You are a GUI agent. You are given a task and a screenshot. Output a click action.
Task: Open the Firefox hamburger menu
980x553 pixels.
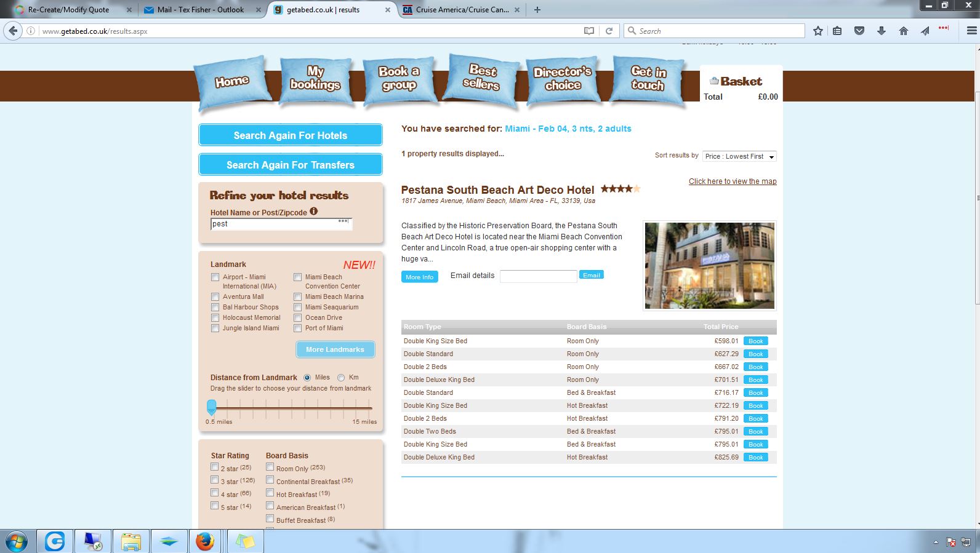point(971,31)
